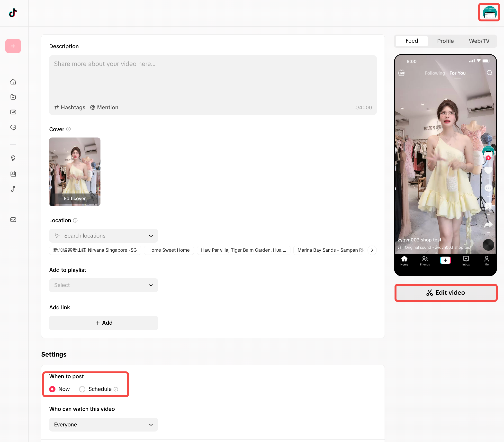Switch to the Profile preview tab

point(445,41)
